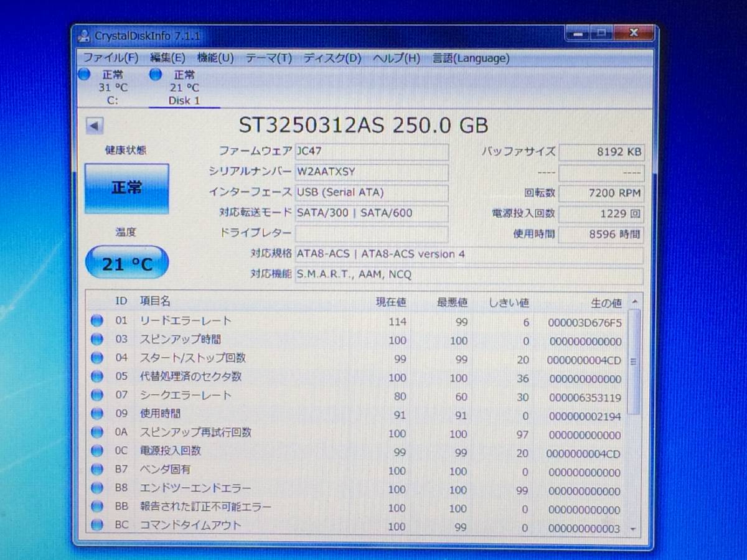This screenshot has width=747, height=560.
Task: Select the エンドツーエンドエラー row name
Action: click(195, 488)
